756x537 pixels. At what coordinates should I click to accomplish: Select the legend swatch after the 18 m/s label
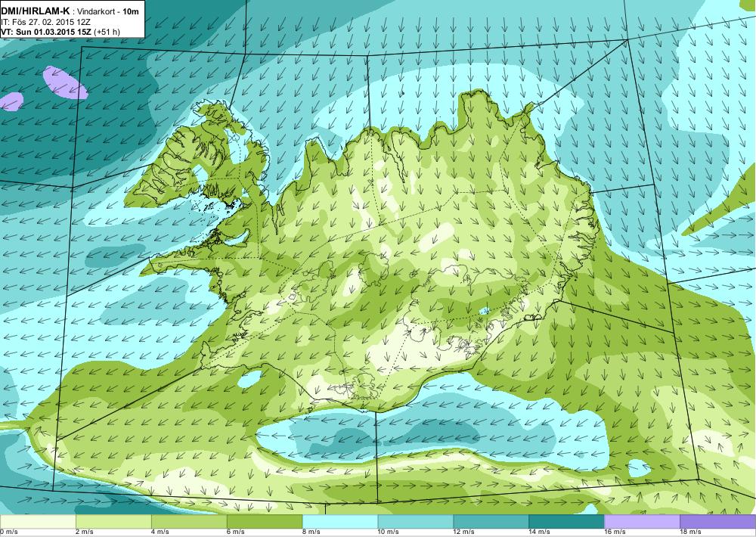718,522
